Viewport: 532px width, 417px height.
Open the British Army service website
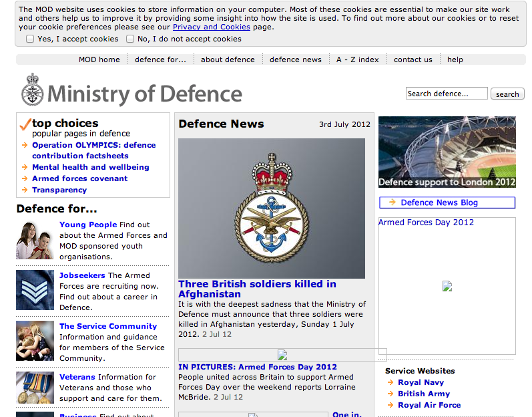(424, 394)
